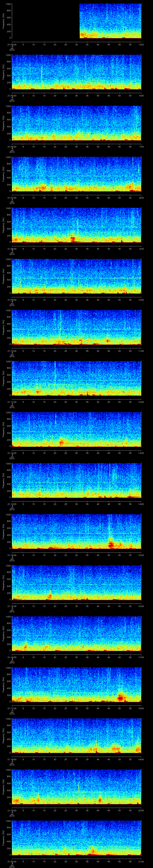
Task: Click the '12:00' end time label
Action: pyautogui.click(x=141, y=402)
